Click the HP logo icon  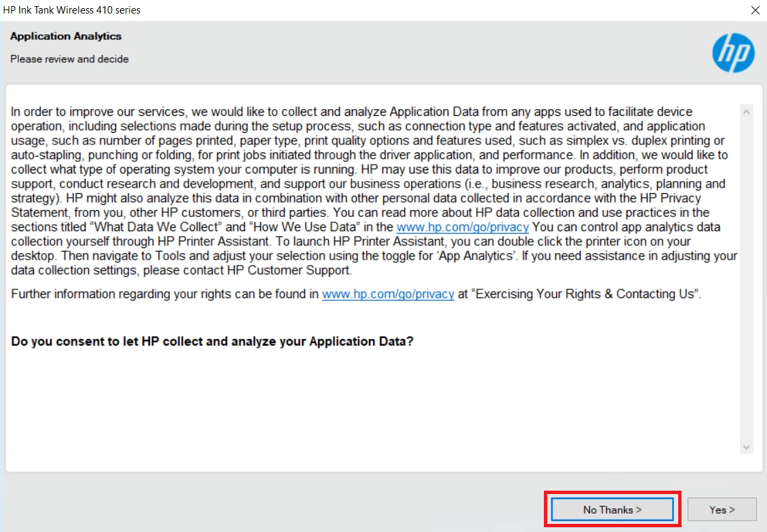[x=733, y=53]
